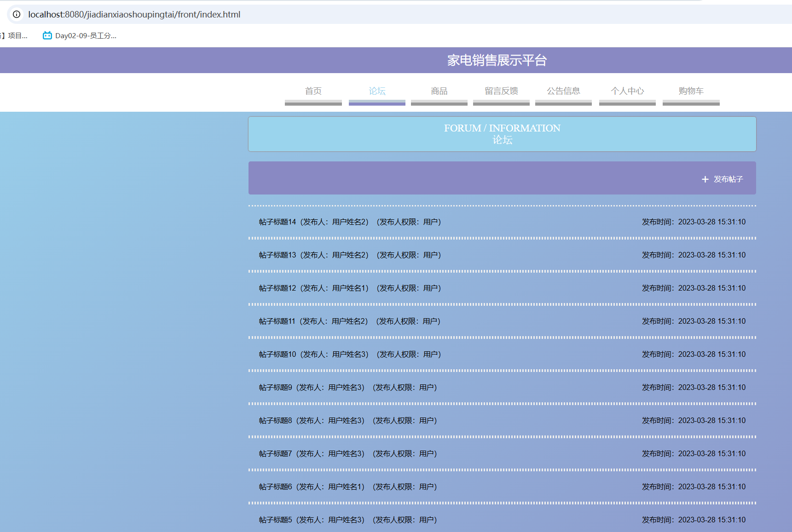Open post 帖子标题12

pos(350,288)
